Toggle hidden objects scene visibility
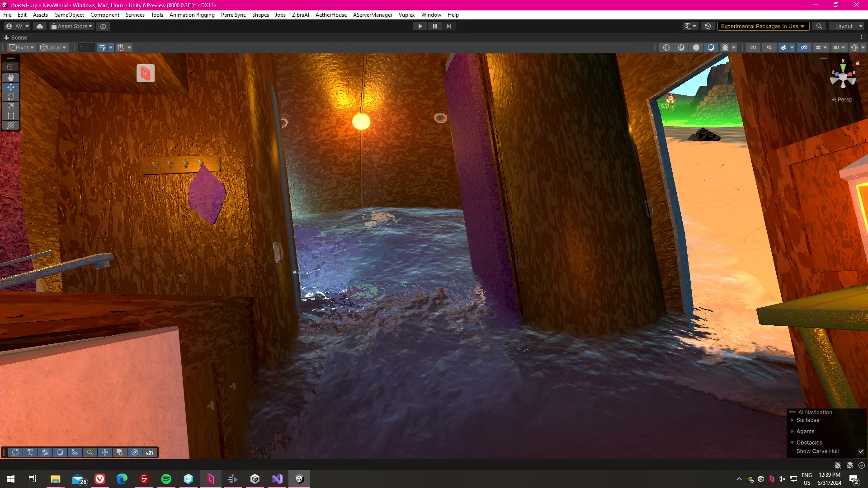This screenshot has height=488, width=868. (x=804, y=47)
